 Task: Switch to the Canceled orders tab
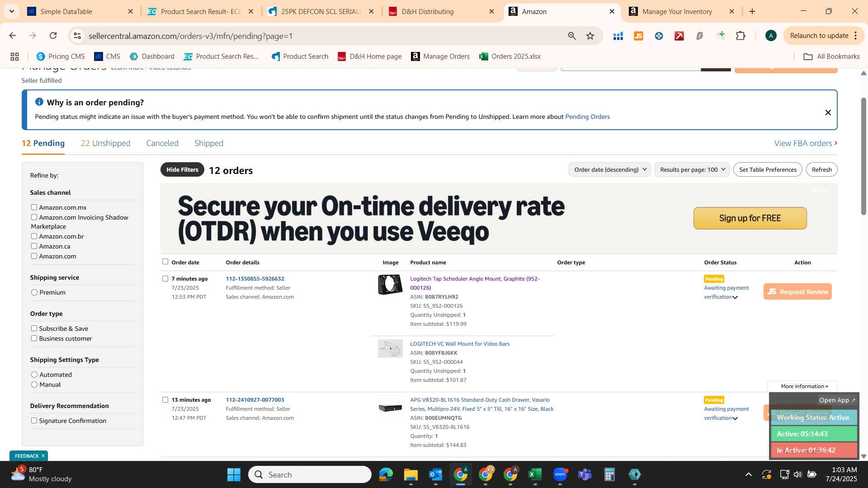pyautogui.click(x=162, y=143)
